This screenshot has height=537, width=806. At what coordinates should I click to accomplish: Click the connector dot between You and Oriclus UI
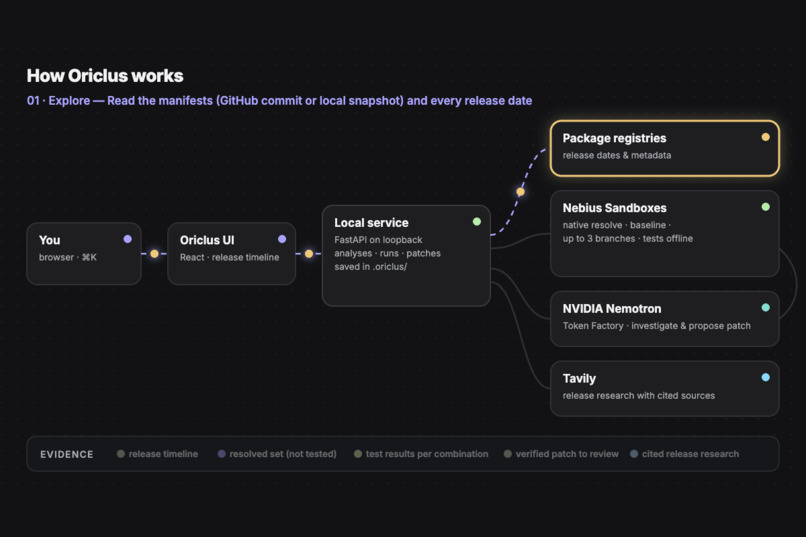pos(154,253)
